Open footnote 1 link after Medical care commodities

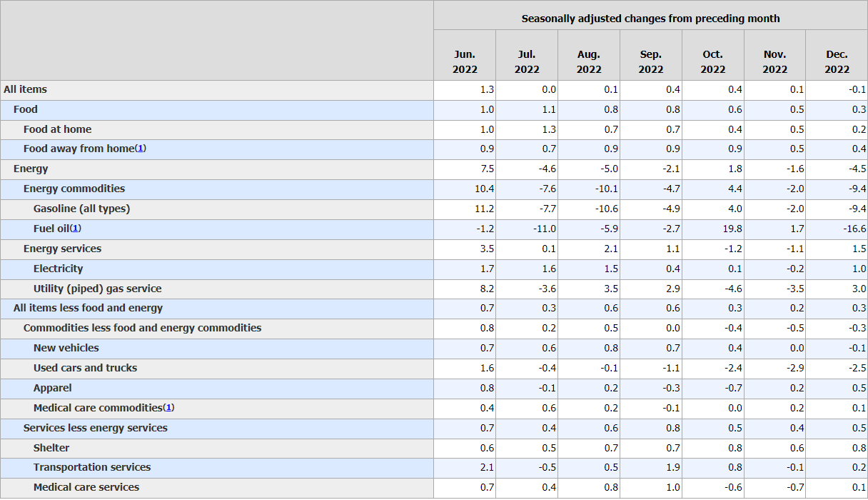pyautogui.click(x=168, y=408)
